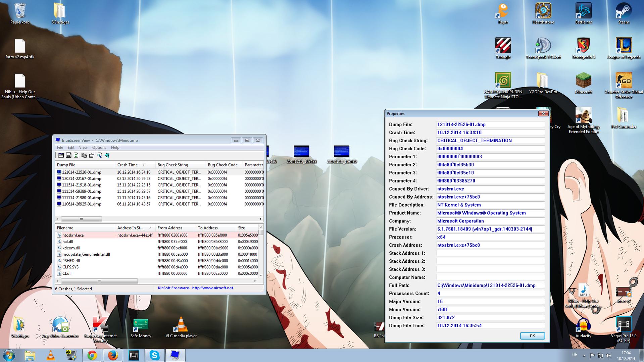Select the Kaspersky Internet Security shortcut
Viewport: 644px width, 362px height.
100,329
